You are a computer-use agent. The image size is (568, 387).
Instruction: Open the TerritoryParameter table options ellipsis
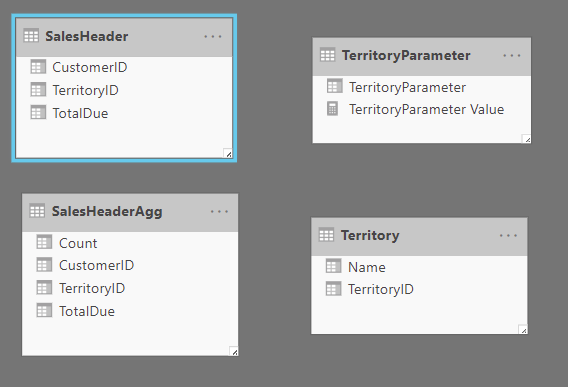pyautogui.click(x=511, y=56)
